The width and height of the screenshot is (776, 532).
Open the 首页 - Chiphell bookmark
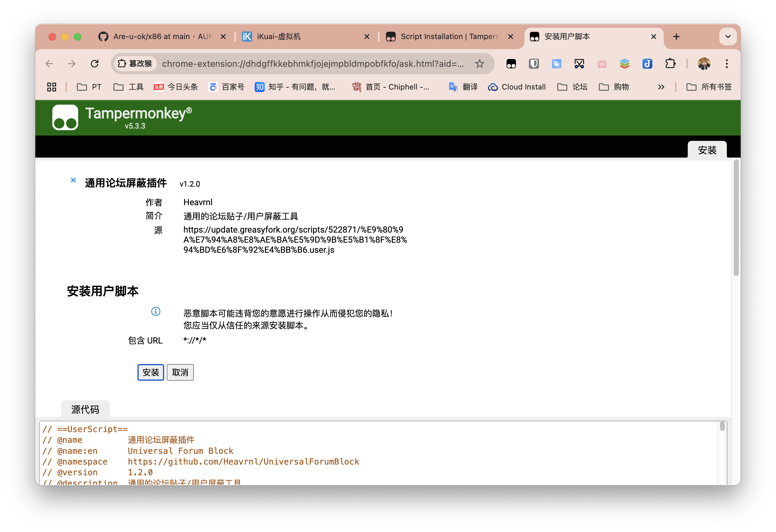pyautogui.click(x=391, y=87)
